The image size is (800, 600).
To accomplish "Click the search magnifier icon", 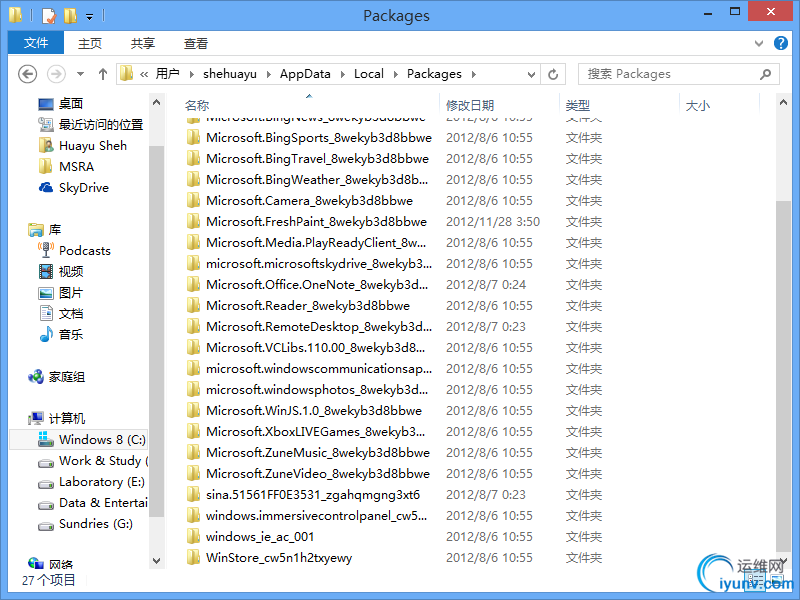I will pyautogui.click(x=765, y=74).
